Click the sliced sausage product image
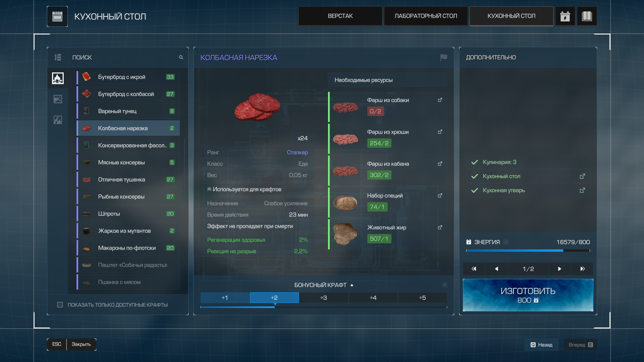Image resolution: width=644 pixels, height=362 pixels. (x=257, y=107)
